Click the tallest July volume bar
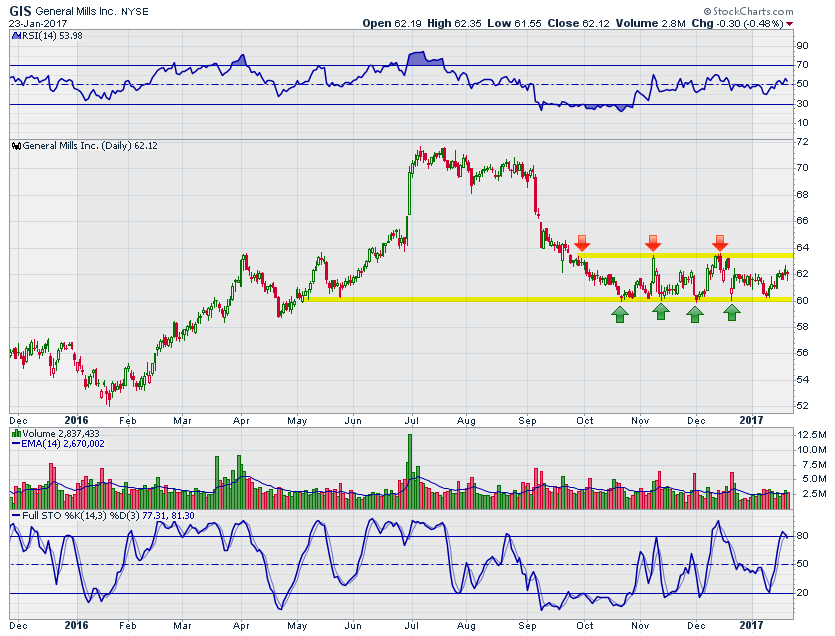835x636 pixels. coord(410,471)
